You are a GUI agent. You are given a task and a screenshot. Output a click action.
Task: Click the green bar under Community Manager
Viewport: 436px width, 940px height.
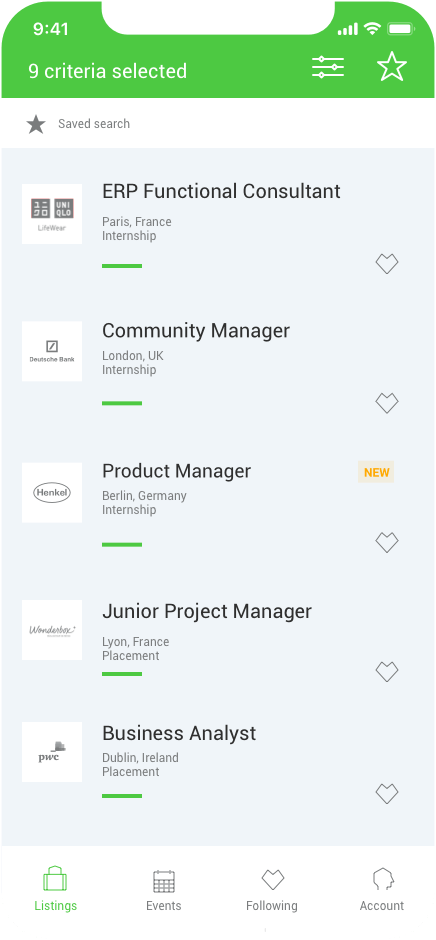tap(122, 403)
